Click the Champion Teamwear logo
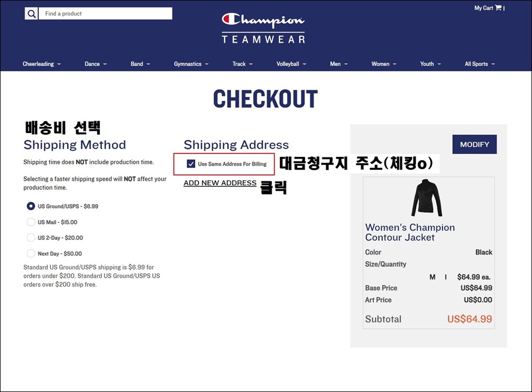 point(263,28)
